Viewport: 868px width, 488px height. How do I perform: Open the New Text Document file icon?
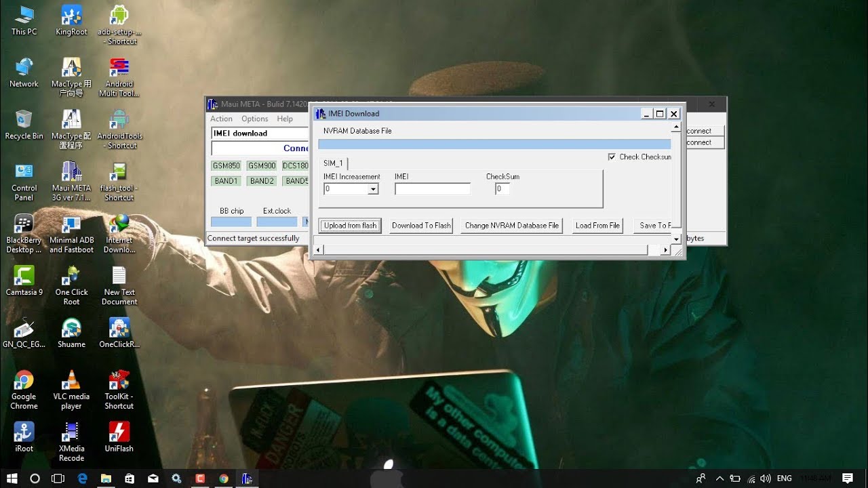[119, 286]
